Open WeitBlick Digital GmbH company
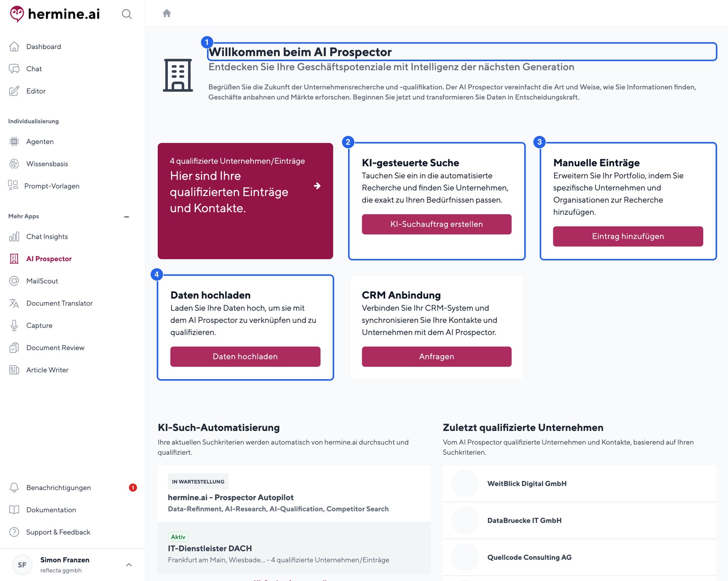 point(579,484)
